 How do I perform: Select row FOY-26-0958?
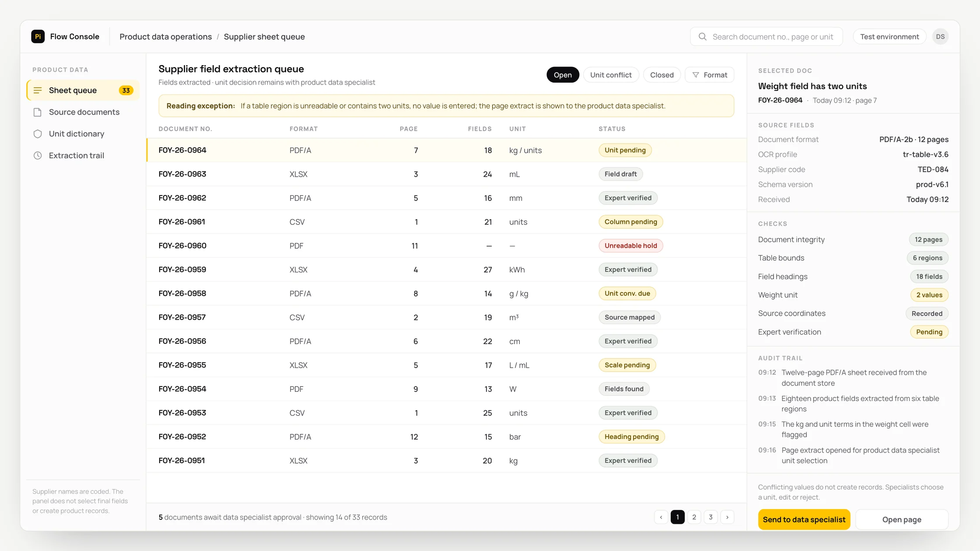[446, 293]
